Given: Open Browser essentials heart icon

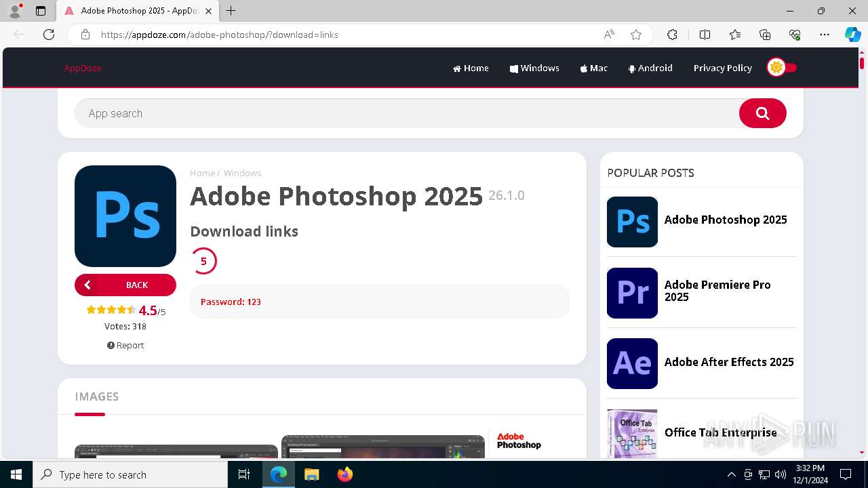Looking at the screenshot, I should pyautogui.click(x=795, y=35).
